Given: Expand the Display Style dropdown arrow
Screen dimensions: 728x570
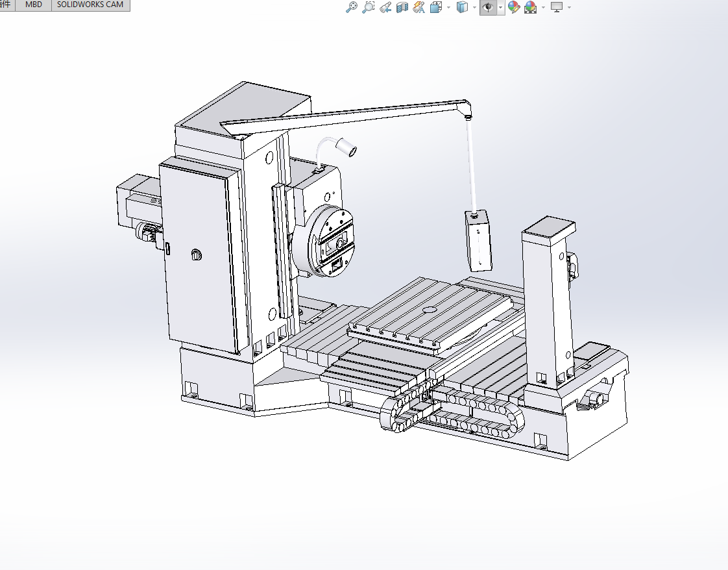Looking at the screenshot, I should click(474, 7).
